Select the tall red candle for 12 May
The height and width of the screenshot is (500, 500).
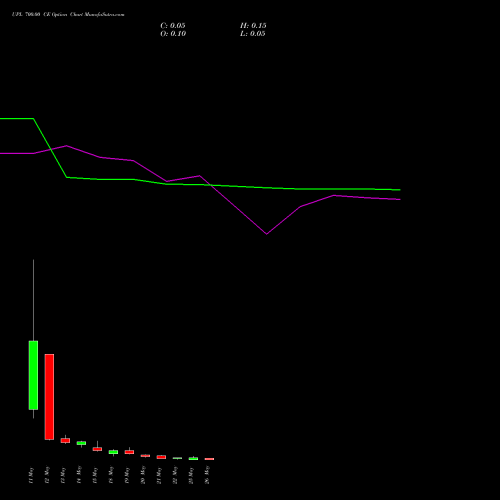[49, 397]
